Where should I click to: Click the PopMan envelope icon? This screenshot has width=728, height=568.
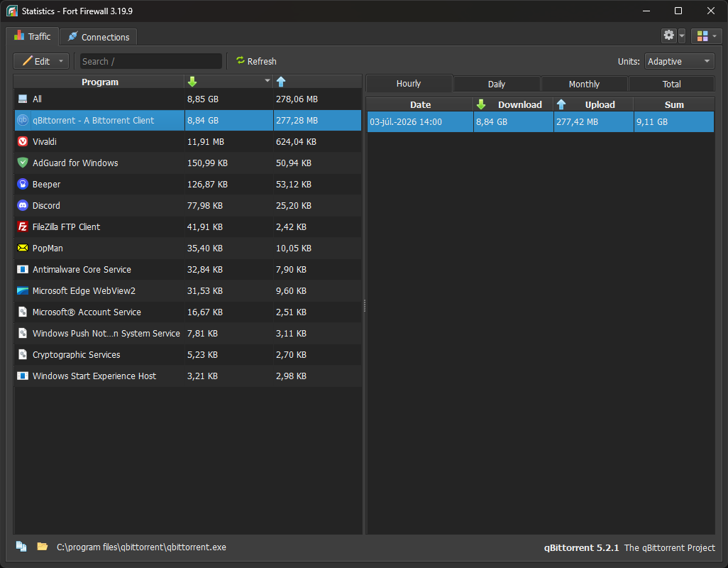(x=22, y=248)
